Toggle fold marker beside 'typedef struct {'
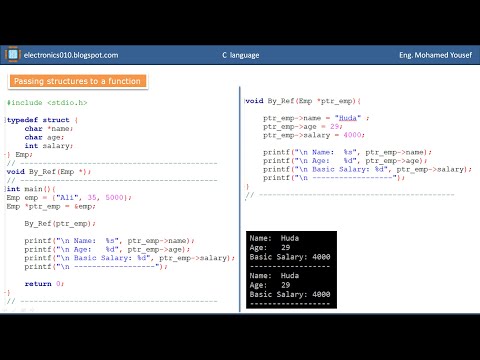This screenshot has width=480, height=360. click(x=5, y=120)
